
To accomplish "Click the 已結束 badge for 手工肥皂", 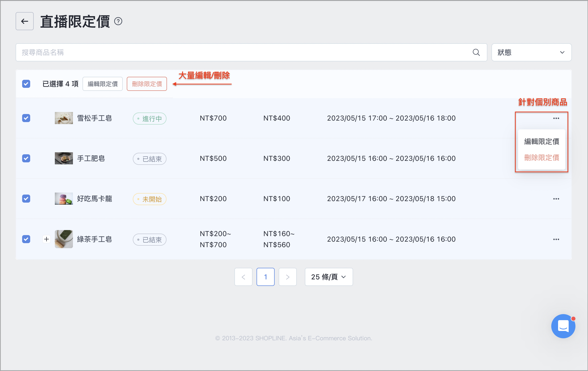I will click(x=150, y=159).
